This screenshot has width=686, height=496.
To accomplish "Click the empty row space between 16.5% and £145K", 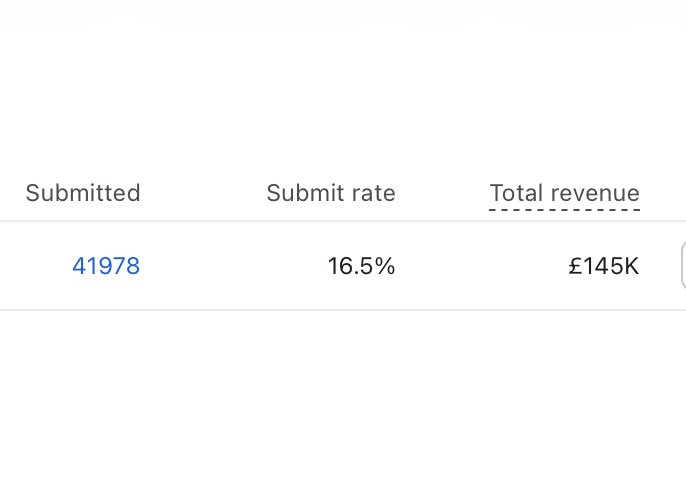I will [x=481, y=266].
